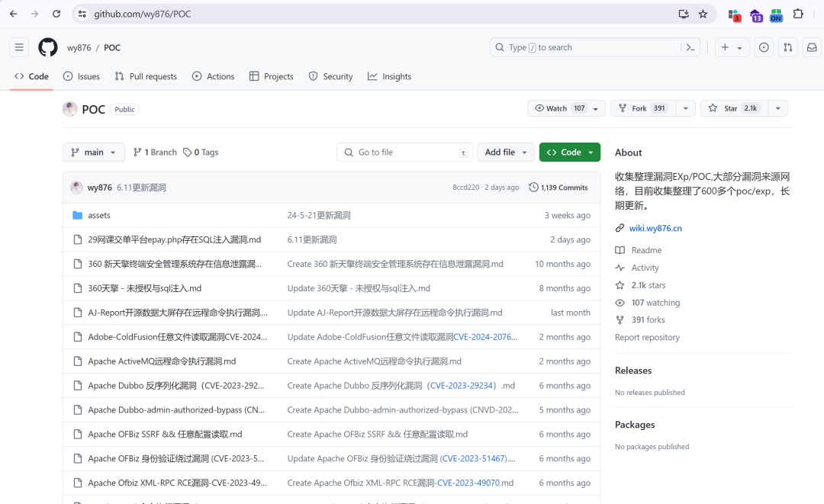Open notifications inbox icon

click(812, 47)
